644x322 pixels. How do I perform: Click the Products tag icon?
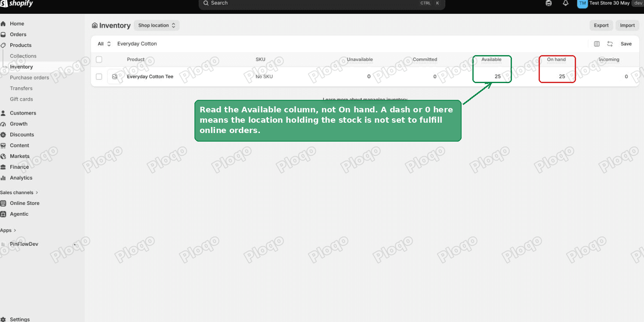coord(3,45)
